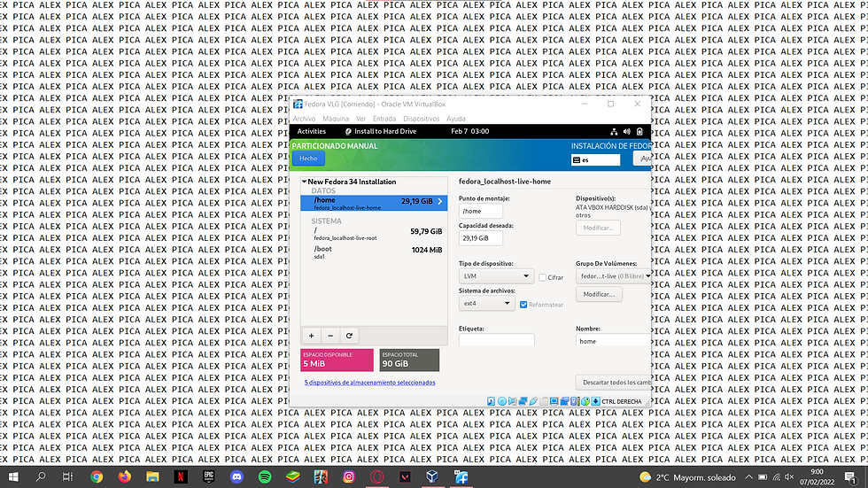868x488 pixels.
Task: Click VirtualBox display status icon
Action: click(x=554, y=401)
